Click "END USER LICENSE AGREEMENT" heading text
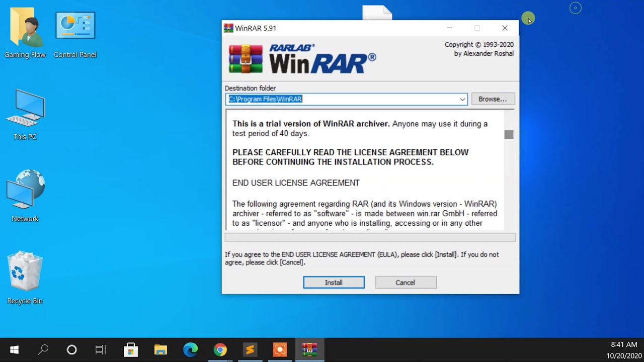The height and width of the screenshot is (362, 644). [296, 183]
